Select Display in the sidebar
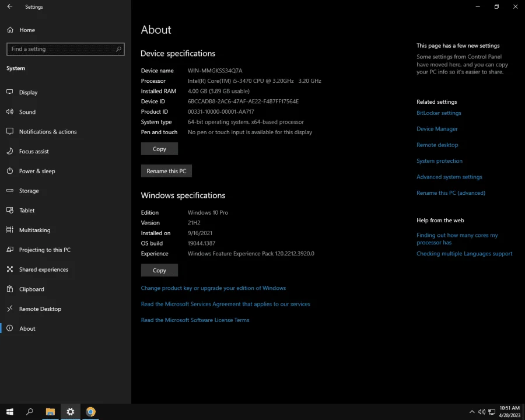 coord(28,92)
